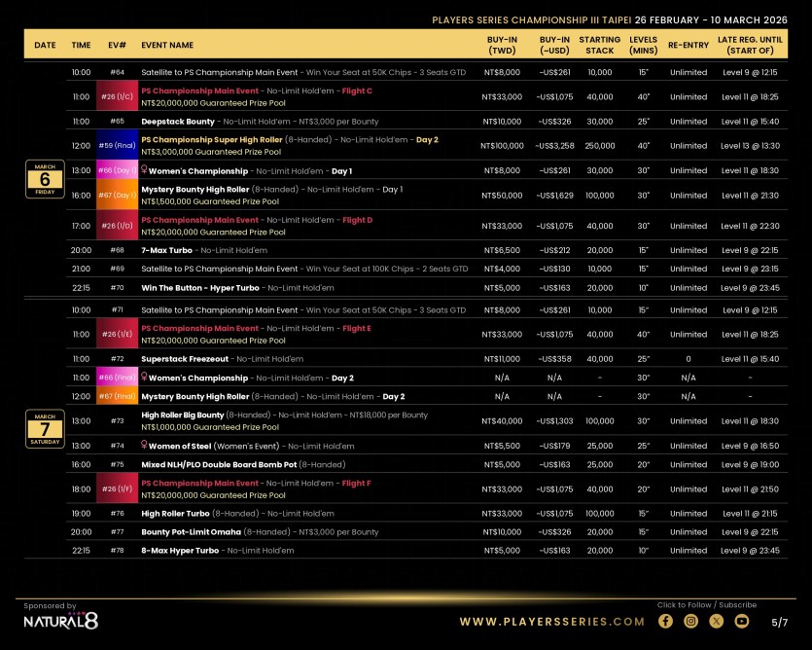The height and width of the screenshot is (650, 812).
Task: Click the YouTube subscribe icon
Action: click(x=742, y=621)
